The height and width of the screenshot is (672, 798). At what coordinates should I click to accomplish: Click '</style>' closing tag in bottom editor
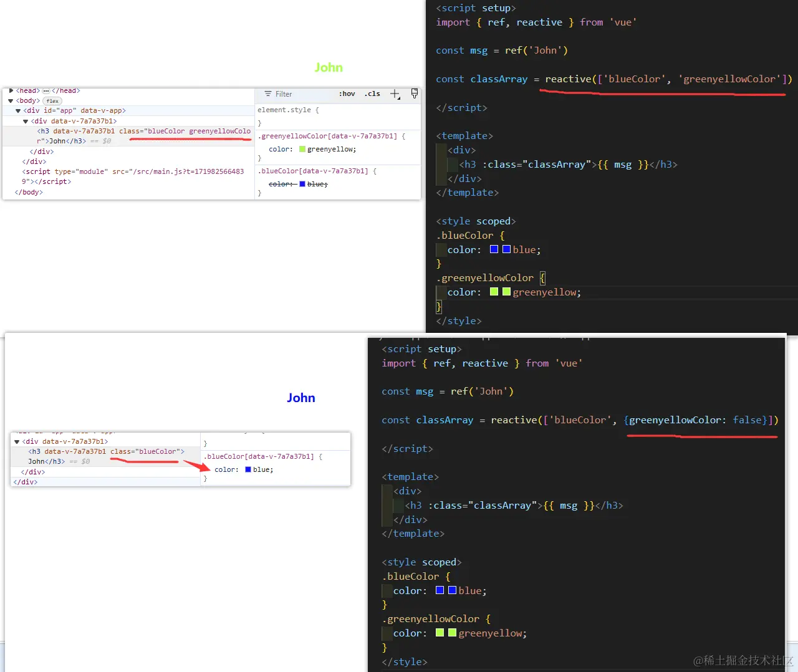(x=405, y=662)
